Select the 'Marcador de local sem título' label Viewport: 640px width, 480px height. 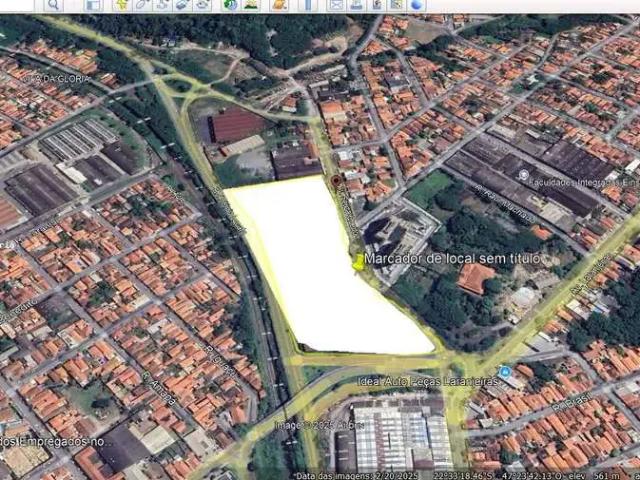coord(453,258)
